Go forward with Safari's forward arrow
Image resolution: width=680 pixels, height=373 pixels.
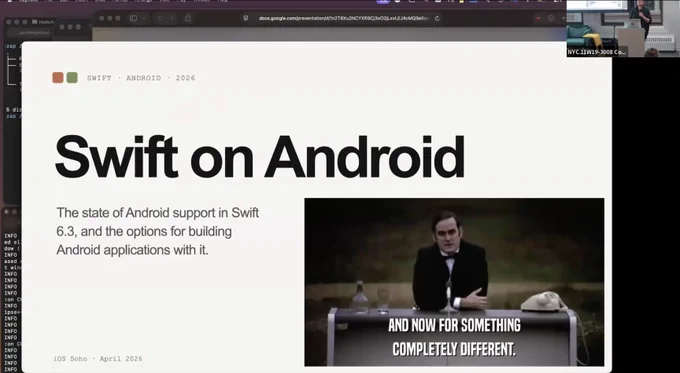point(172,18)
